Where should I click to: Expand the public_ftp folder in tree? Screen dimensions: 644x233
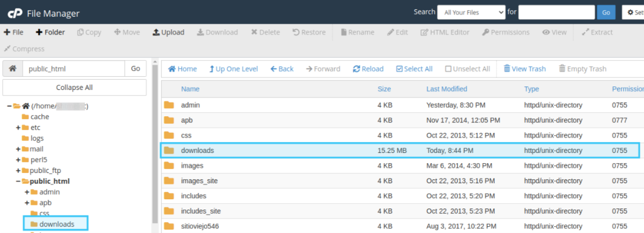18,170
